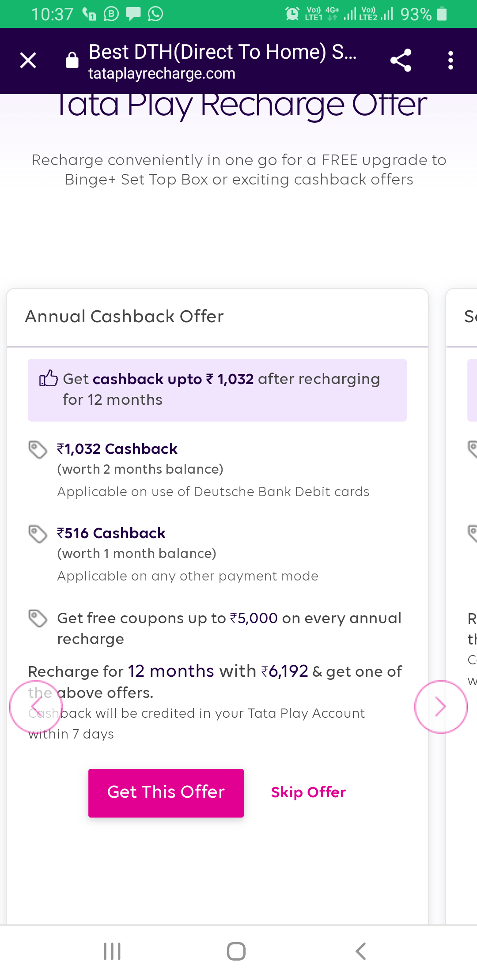Share this page via share icon
Screen dimensions: 477x980
(401, 60)
